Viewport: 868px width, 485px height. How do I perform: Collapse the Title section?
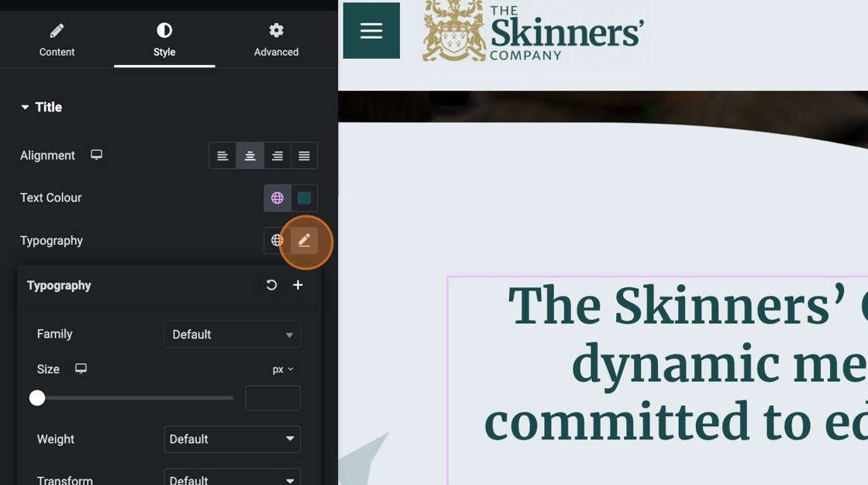41,107
